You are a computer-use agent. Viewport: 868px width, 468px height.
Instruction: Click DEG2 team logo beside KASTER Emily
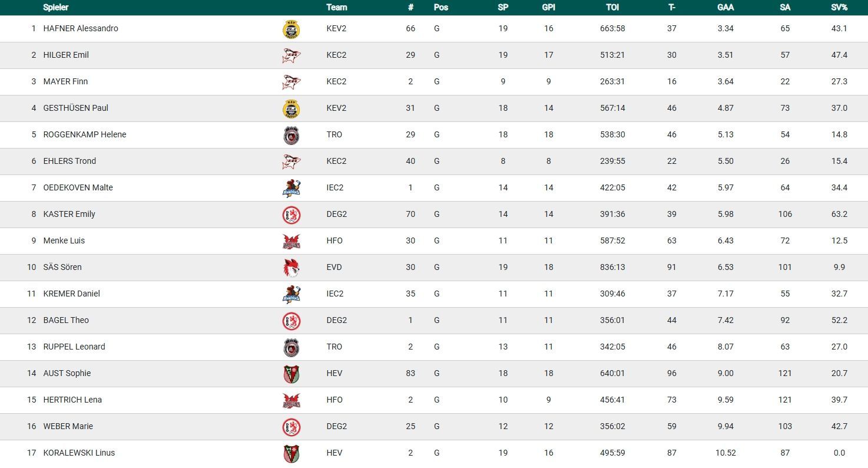click(291, 215)
